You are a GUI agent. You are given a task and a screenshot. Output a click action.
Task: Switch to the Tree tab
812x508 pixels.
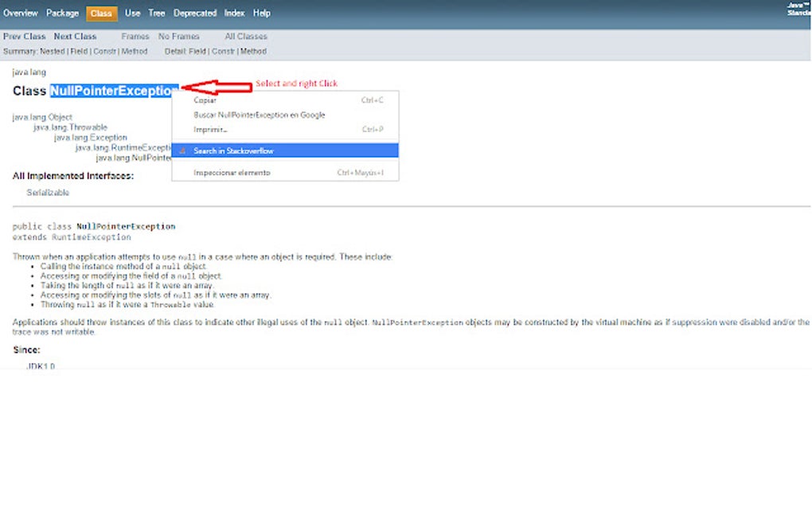click(x=156, y=13)
